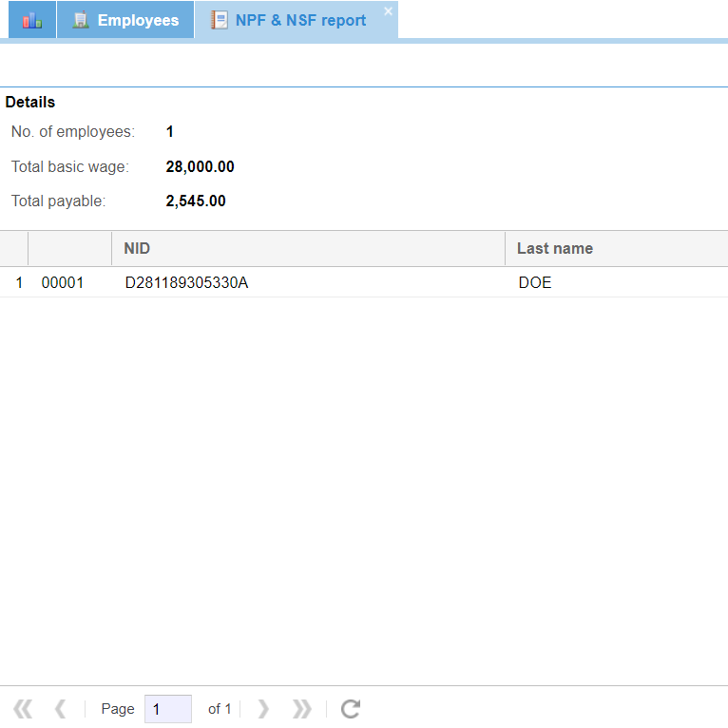Sort by the NID column header
Viewport: 728px width, 728px height.
point(307,249)
